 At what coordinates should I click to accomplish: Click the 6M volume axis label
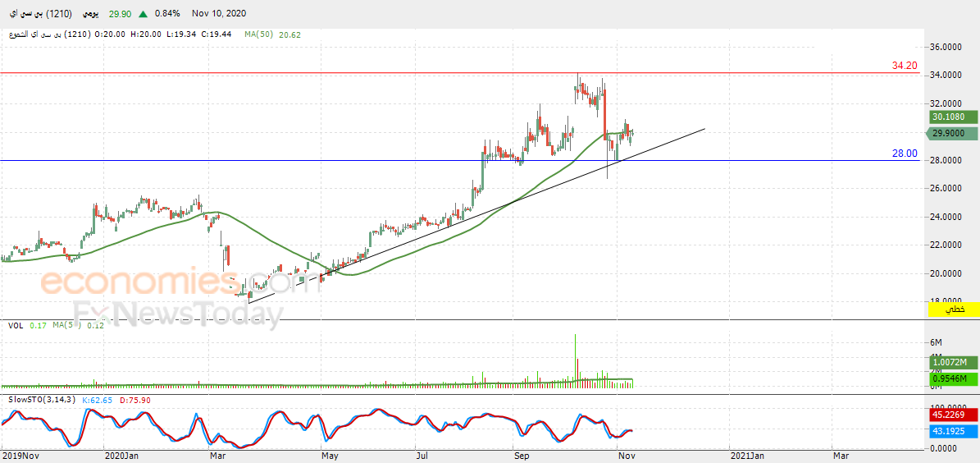pos(936,343)
